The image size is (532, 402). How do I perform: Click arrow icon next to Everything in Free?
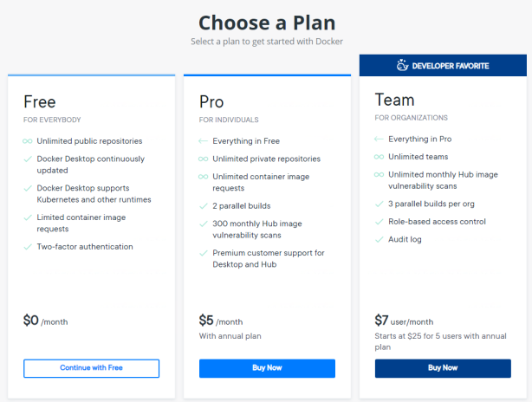pyautogui.click(x=204, y=141)
